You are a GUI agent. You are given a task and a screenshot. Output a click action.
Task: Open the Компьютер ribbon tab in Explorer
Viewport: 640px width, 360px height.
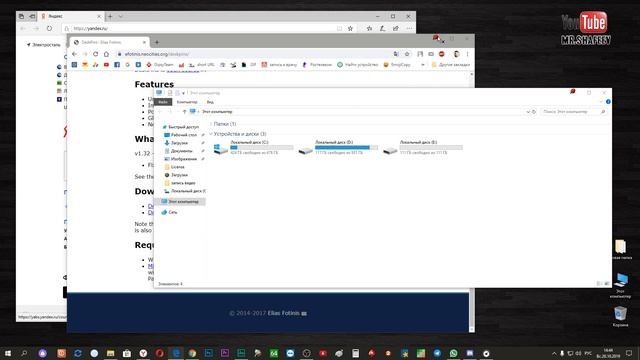[187, 102]
